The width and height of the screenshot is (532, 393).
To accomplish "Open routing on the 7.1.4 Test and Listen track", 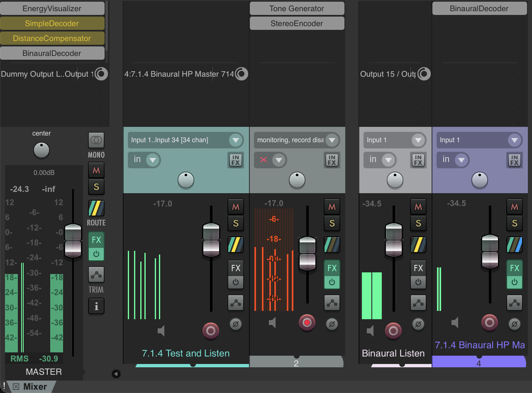I will point(236,245).
